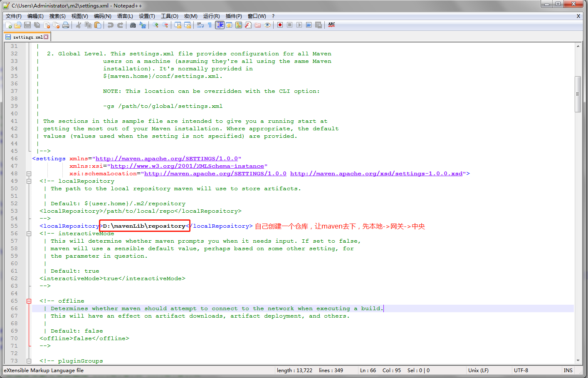
Task: Click Unix (LF) in the status bar
Action: pos(478,371)
